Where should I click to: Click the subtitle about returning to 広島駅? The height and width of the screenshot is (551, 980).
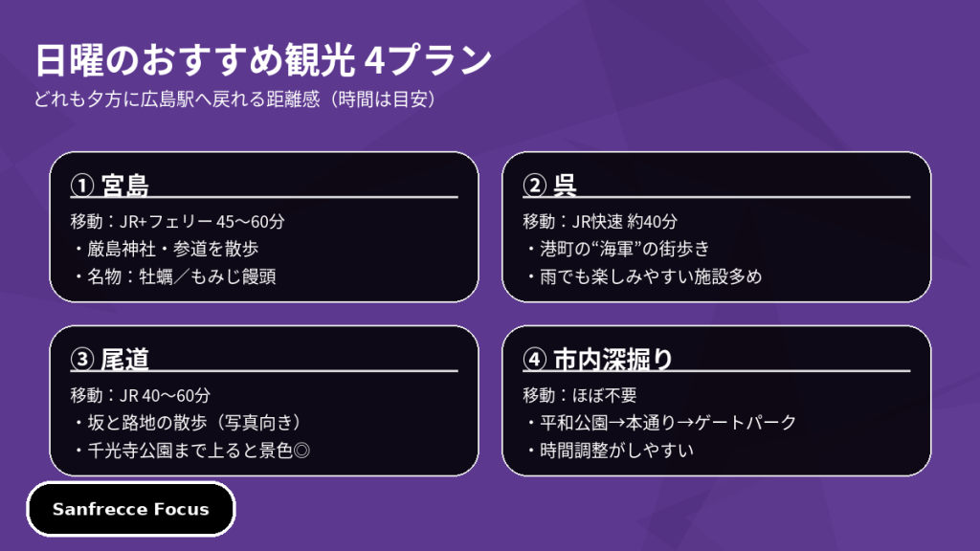pyautogui.click(x=238, y=99)
